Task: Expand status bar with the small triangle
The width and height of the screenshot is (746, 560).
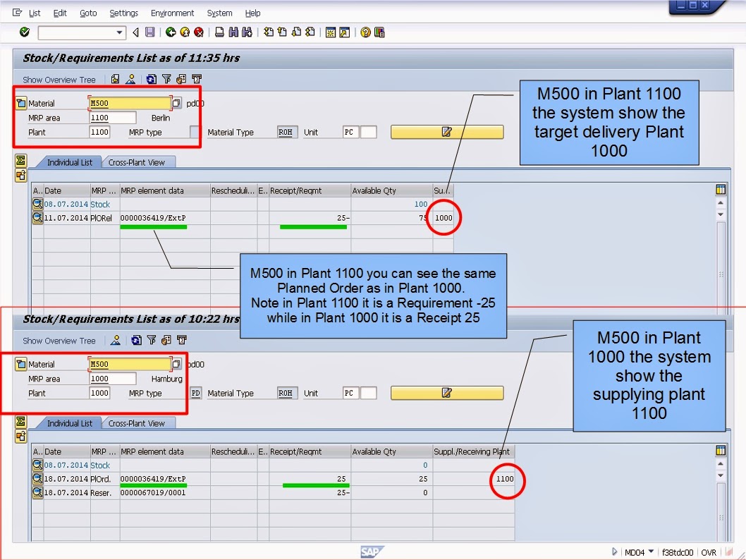Action: tap(614, 552)
